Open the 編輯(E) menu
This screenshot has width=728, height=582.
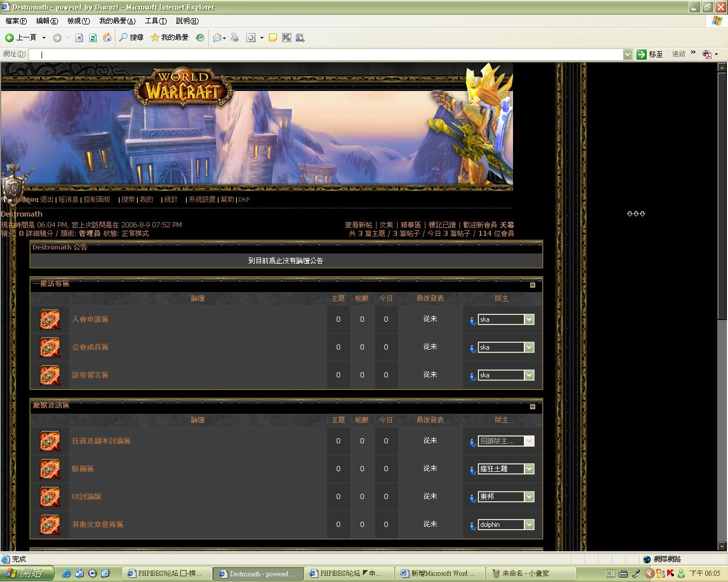47,21
